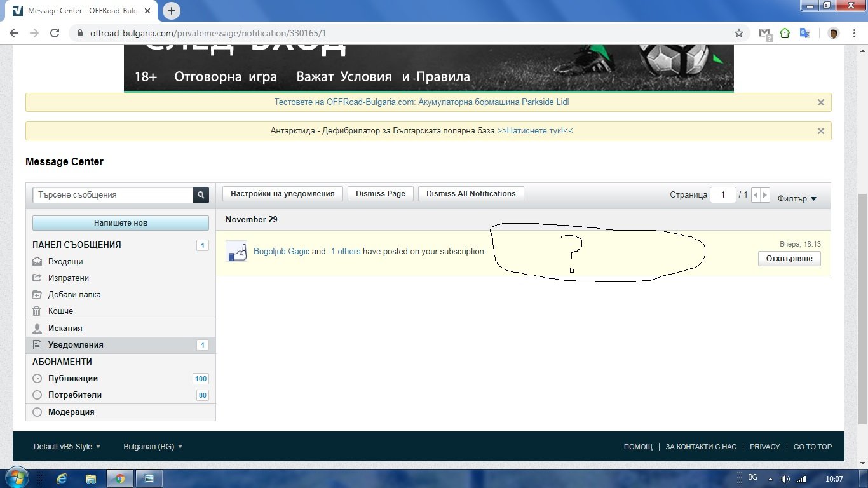
Task: Dismiss the Parkside Lidl announcement banner
Action: pos(820,102)
